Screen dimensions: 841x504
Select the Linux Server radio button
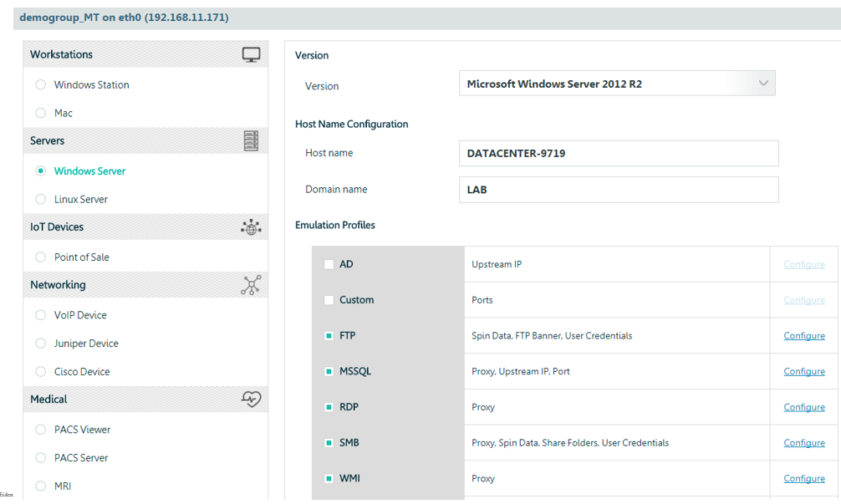[x=40, y=200]
